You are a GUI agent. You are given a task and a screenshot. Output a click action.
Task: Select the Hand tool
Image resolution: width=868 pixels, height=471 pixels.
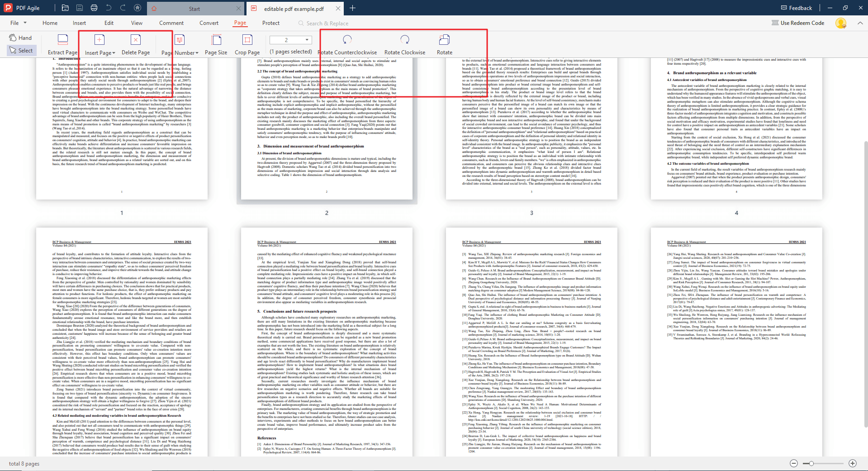click(20, 38)
